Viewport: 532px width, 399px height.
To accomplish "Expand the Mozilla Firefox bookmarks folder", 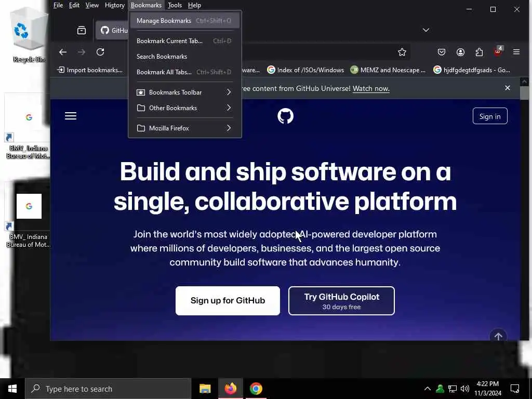I will pyautogui.click(x=184, y=128).
